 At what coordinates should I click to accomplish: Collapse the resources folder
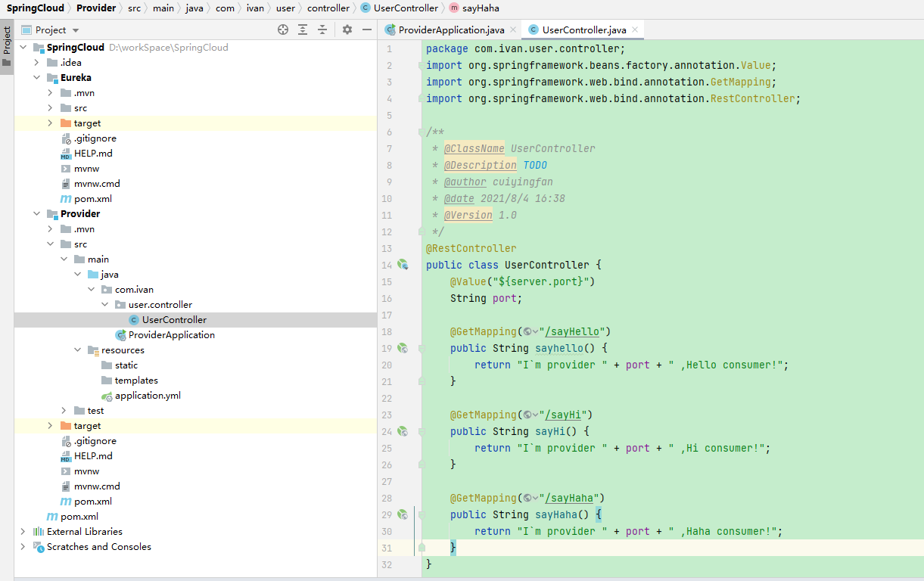pos(78,350)
